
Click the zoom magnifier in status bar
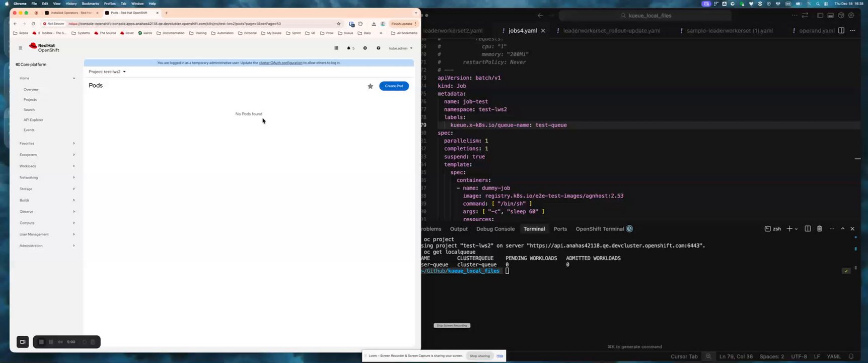pos(708,356)
